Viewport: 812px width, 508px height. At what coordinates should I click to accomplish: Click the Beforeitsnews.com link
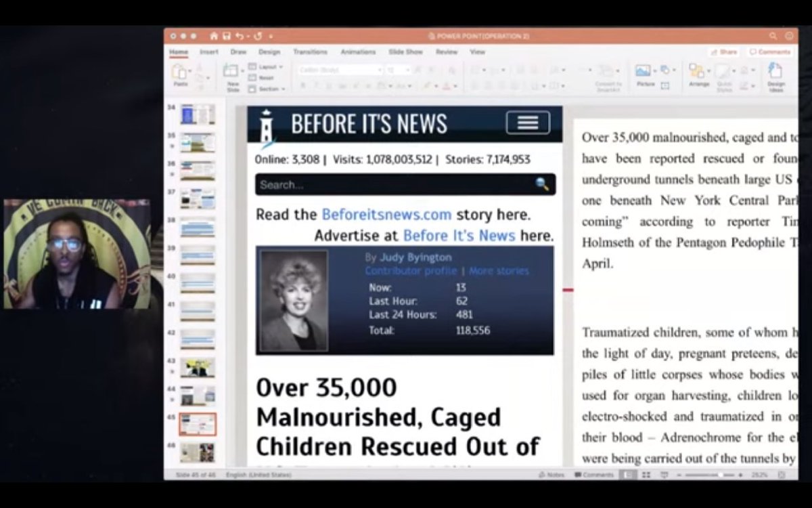pos(386,215)
